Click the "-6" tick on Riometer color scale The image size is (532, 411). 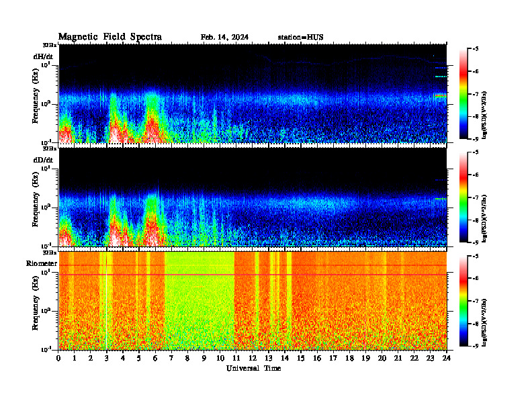click(x=476, y=279)
